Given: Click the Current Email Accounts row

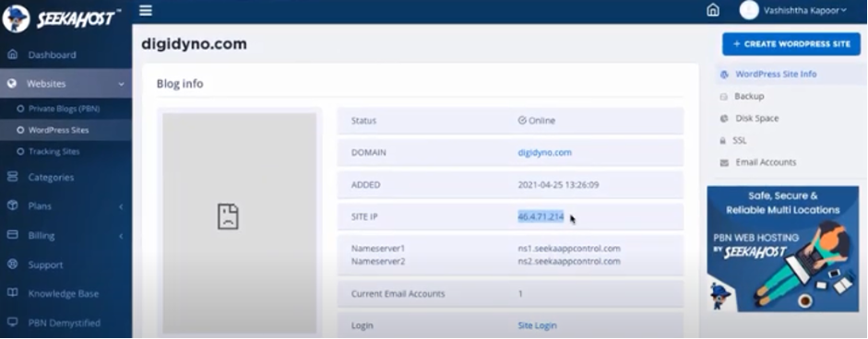Looking at the screenshot, I should pyautogui.click(x=510, y=294).
